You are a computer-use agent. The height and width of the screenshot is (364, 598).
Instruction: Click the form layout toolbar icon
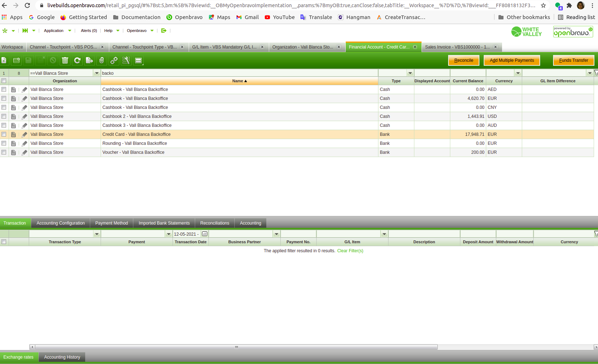pos(138,60)
